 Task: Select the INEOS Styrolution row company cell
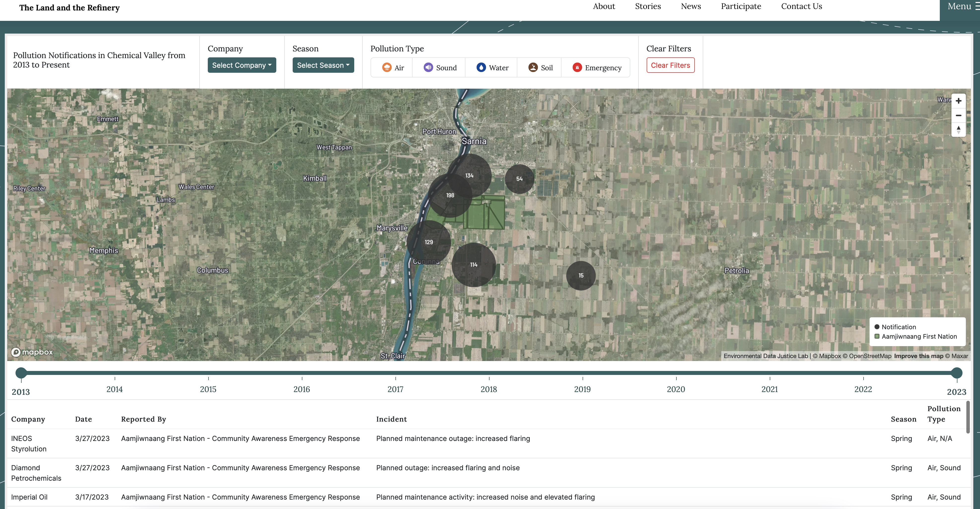[29, 443]
